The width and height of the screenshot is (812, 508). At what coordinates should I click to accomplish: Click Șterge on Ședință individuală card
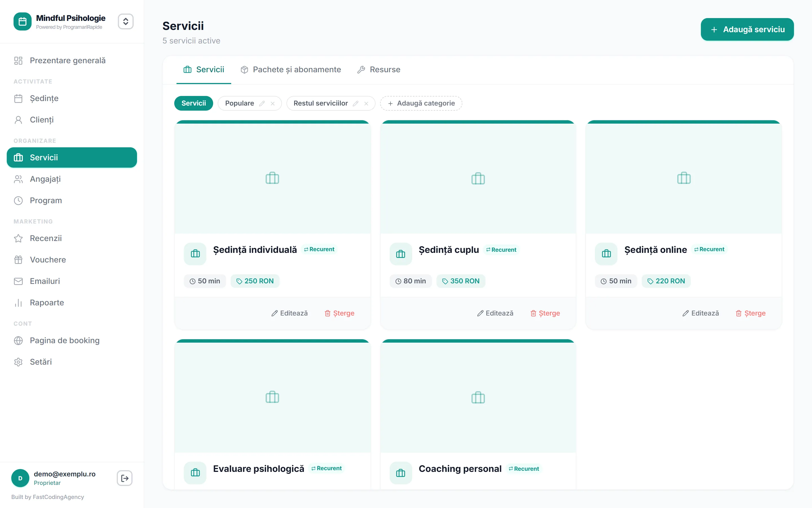[339, 313]
